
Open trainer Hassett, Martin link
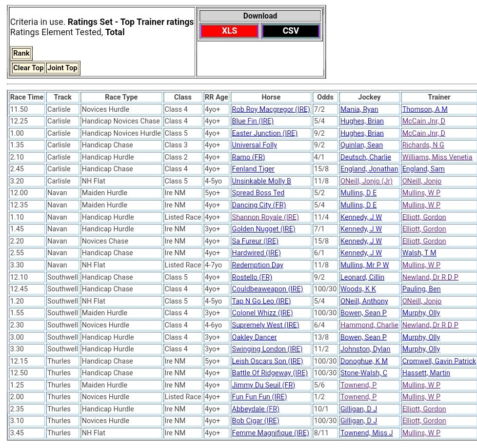point(426,373)
